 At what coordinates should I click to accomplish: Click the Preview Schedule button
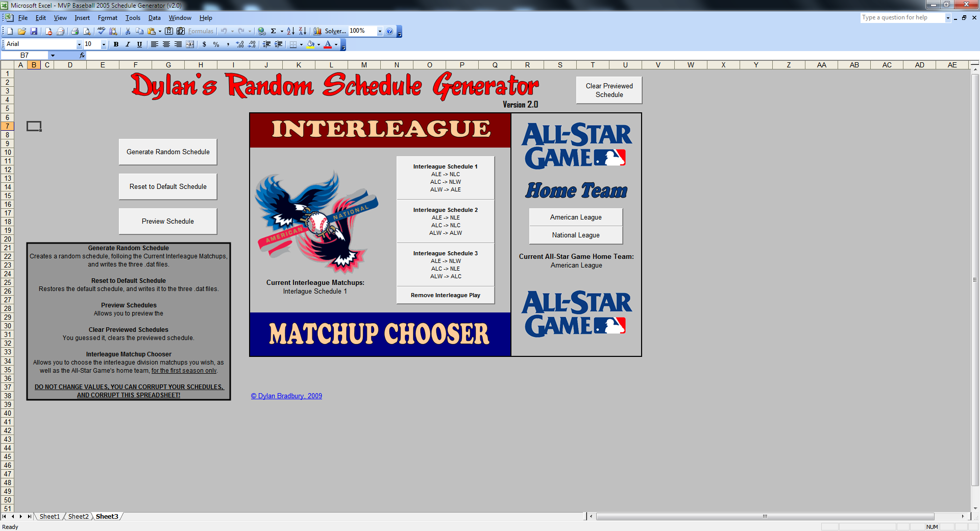[168, 221]
